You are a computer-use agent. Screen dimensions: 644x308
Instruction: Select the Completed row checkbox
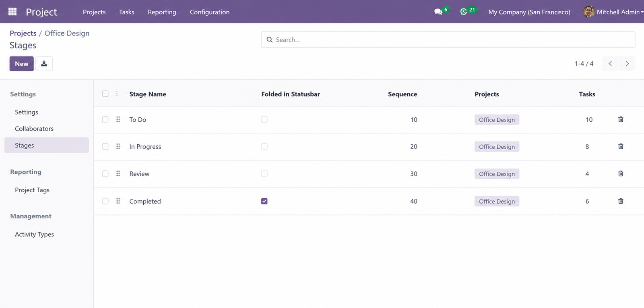coord(105,201)
